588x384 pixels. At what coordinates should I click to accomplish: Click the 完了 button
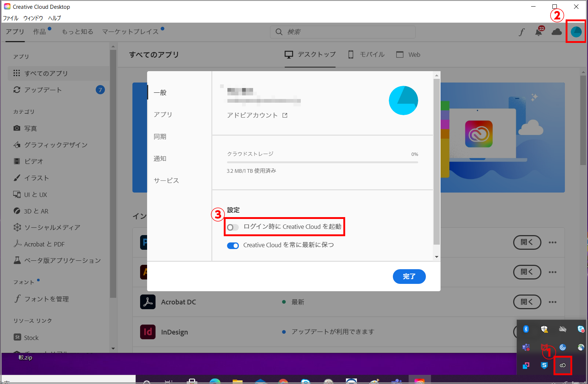(x=409, y=277)
